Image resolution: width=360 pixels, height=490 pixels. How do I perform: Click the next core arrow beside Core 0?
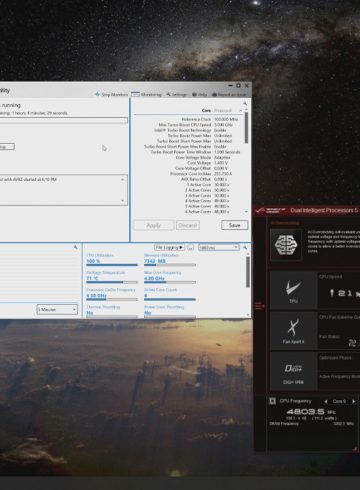(354, 401)
